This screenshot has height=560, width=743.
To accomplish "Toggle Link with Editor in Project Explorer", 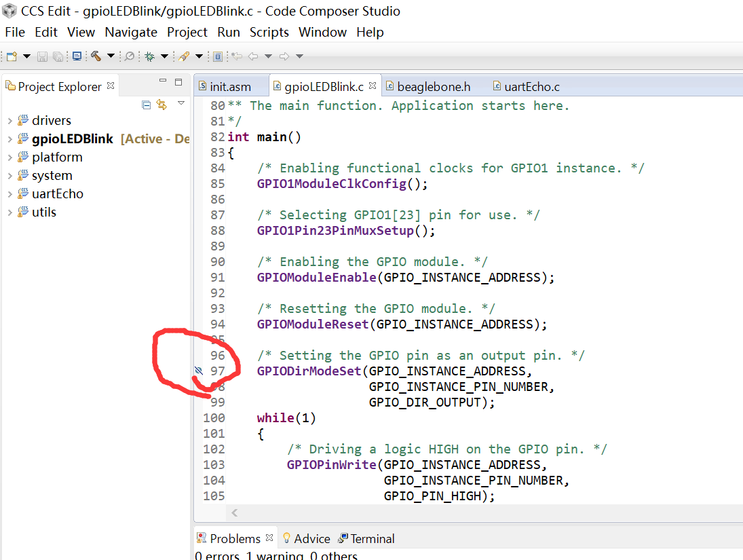I will click(x=161, y=105).
